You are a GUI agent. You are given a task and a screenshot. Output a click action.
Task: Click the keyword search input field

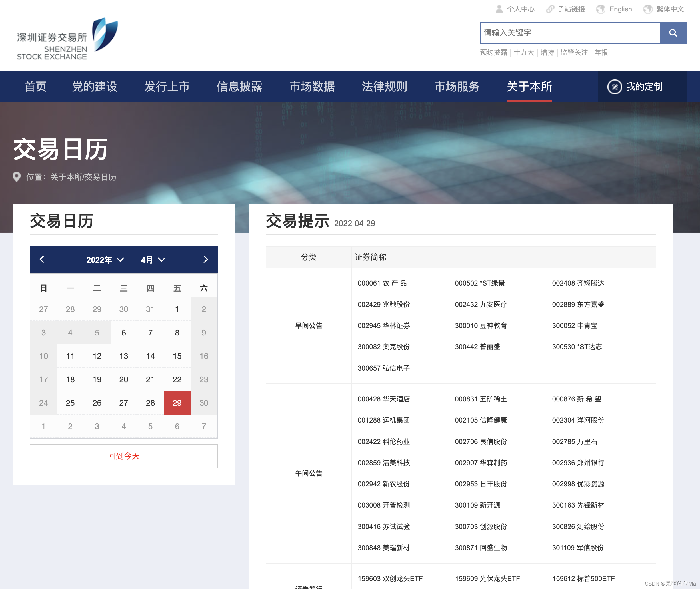tap(569, 33)
